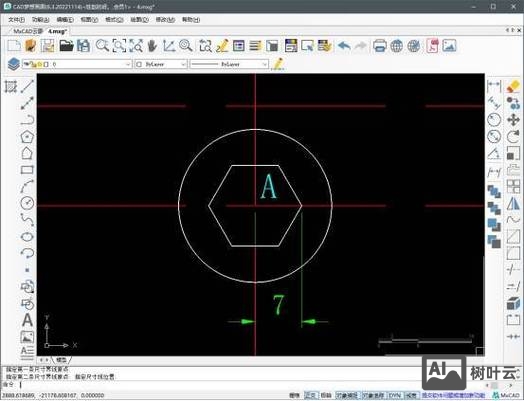Click the Redo arrow icon
Viewport: 524px width, 401px height.
click(360, 46)
